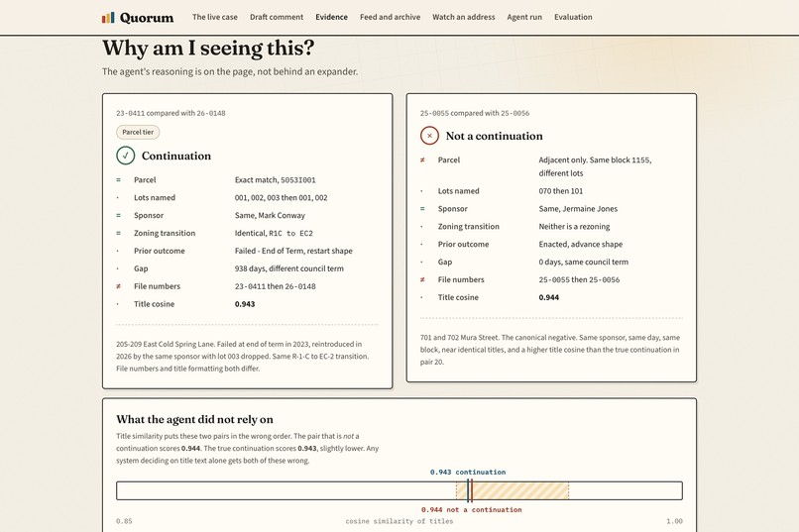799x532 pixels.
Task: Click 'Same, Mark Conway' value
Action: [x=270, y=215]
